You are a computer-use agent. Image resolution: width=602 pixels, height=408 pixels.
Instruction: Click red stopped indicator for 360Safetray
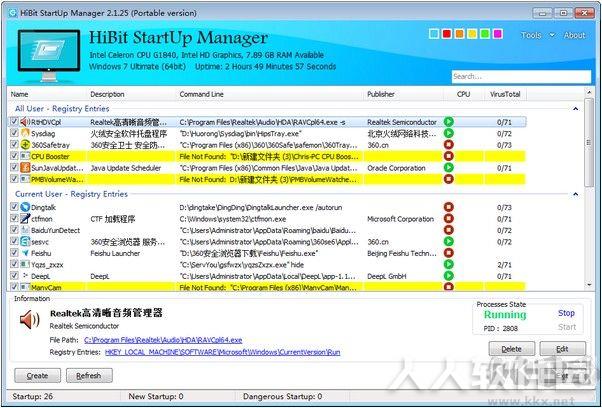click(x=448, y=145)
